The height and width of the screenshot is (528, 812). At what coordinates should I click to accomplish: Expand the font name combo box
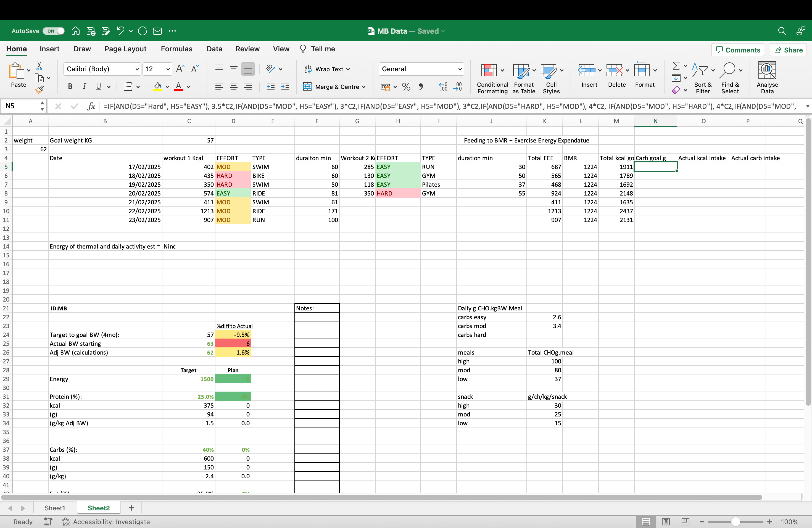click(137, 69)
